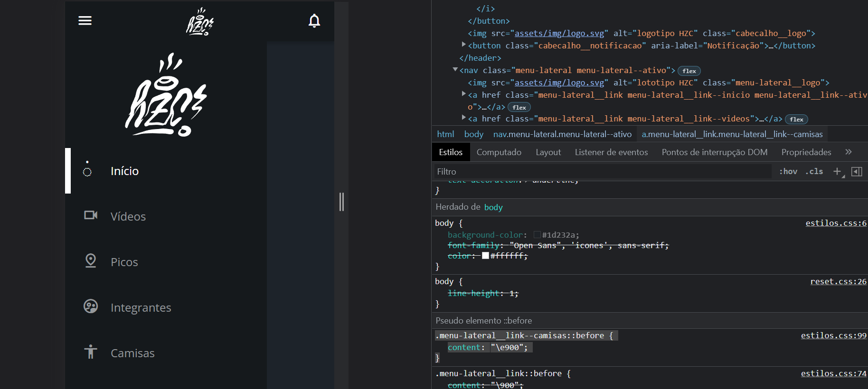Viewport: 868px width, 389px height.
Task: Open the header assets/img/logo.svg link
Action: coord(559,33)
